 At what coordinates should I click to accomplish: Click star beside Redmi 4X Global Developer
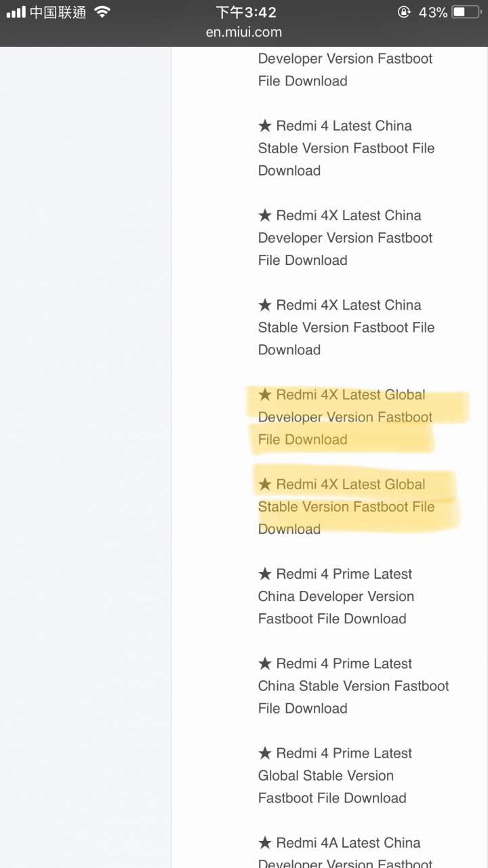[x=265, y=395]
